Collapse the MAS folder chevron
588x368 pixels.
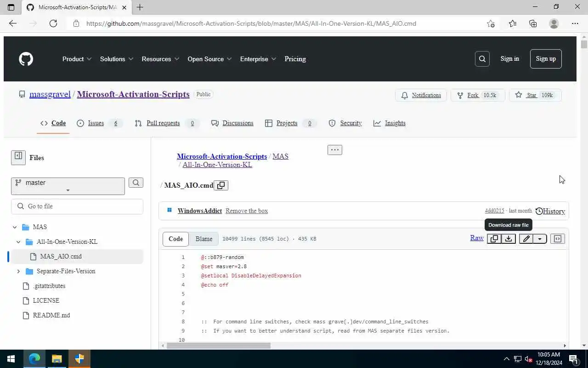15,227
